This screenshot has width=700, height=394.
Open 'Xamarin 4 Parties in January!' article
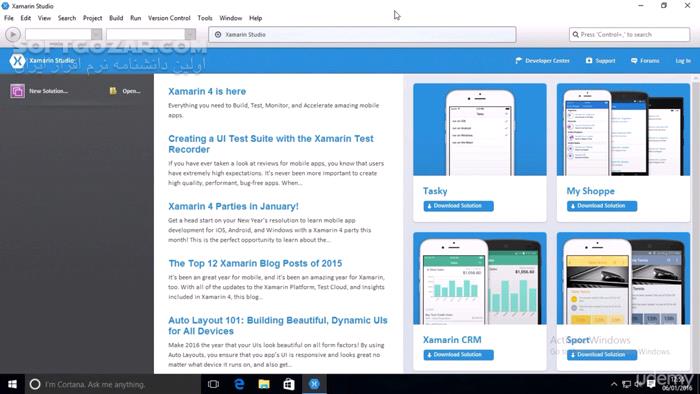(233, 207)
